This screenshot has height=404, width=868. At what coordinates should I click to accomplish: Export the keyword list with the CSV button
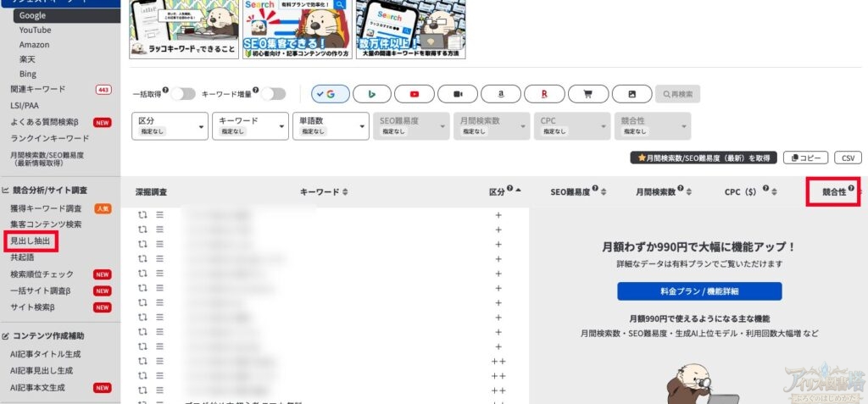pos(847,158)
